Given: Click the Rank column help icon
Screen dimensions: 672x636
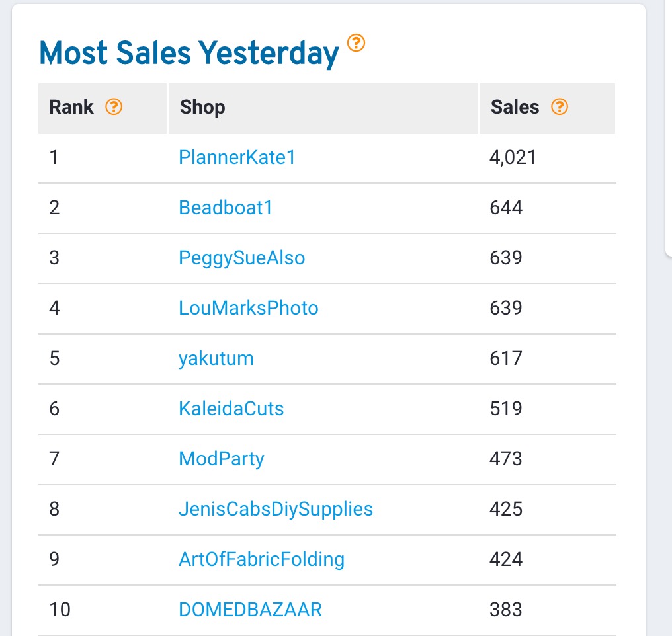Looking at the screenshot, I should 114,106.
